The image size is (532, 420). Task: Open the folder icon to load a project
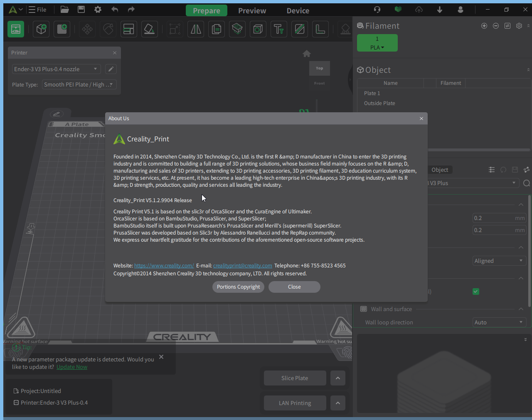point(64,10)
